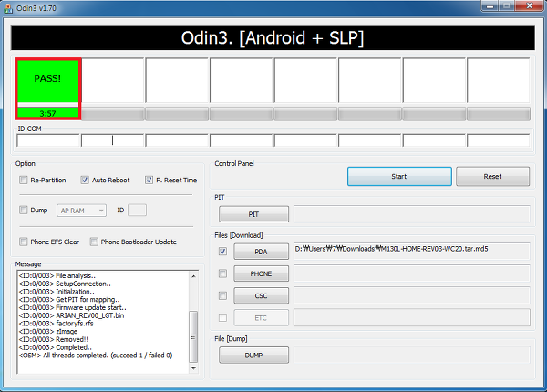547x392 pixels.
Task: Enable the Re-Partition checkbox
Action: pos(24,180)
